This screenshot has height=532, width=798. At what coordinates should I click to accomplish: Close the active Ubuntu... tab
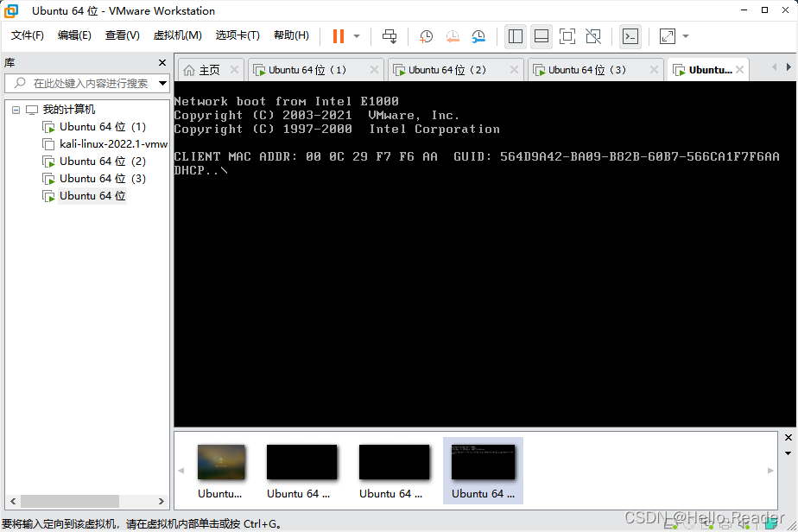[740, 70]
